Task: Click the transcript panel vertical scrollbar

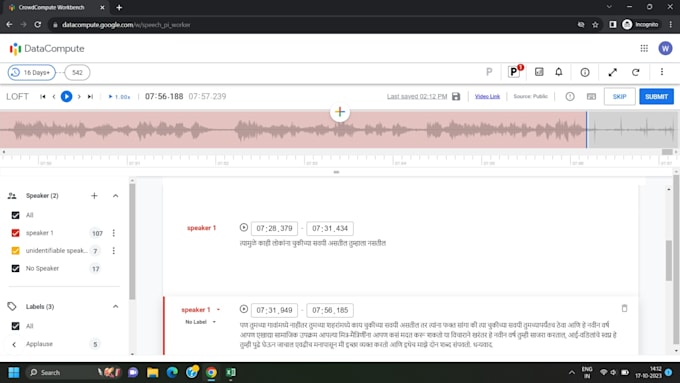Action: click(669, 260)
